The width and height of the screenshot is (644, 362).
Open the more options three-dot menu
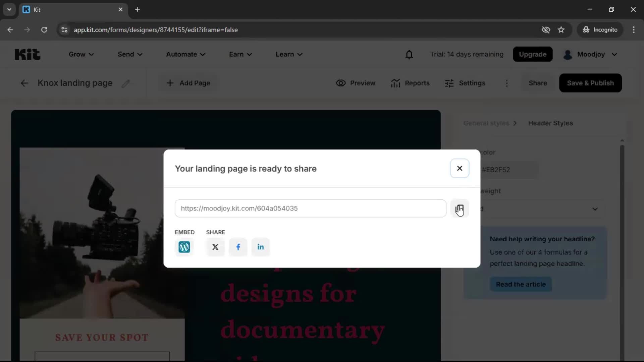pos(506,83)
